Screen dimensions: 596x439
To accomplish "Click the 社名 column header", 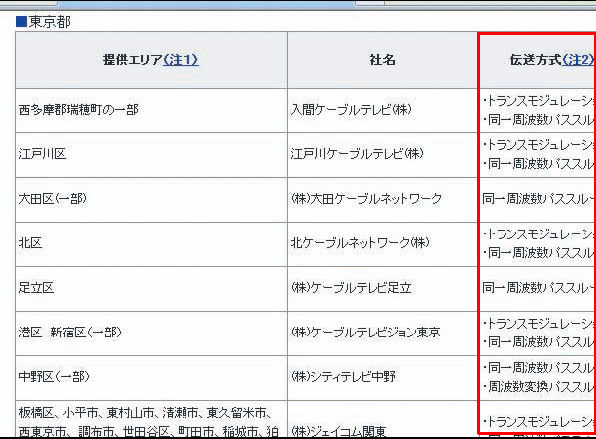I will tap(382, 60).
